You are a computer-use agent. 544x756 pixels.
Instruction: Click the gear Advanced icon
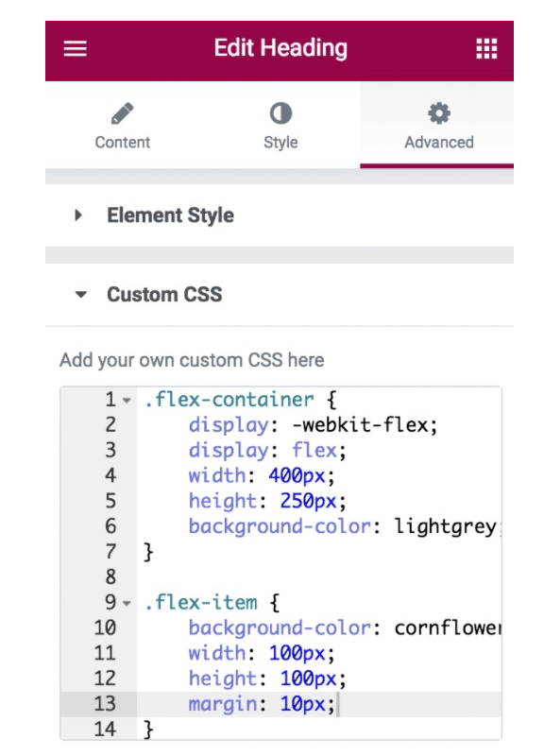[439, 113]
